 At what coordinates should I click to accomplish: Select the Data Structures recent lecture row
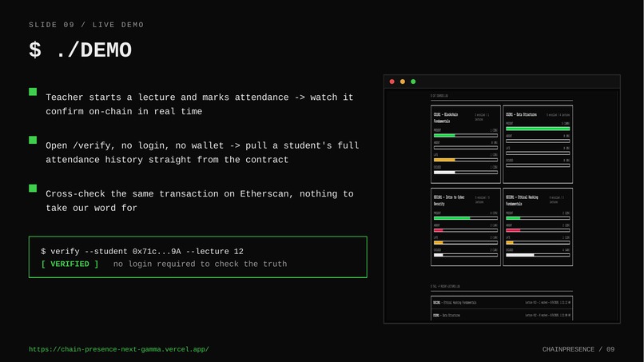(502, 315)
